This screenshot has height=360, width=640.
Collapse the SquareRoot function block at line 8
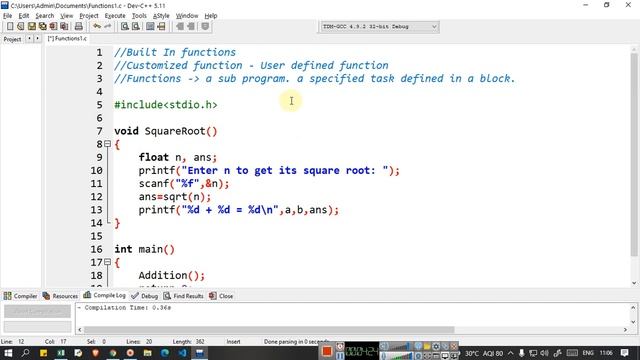pos(107,144)
